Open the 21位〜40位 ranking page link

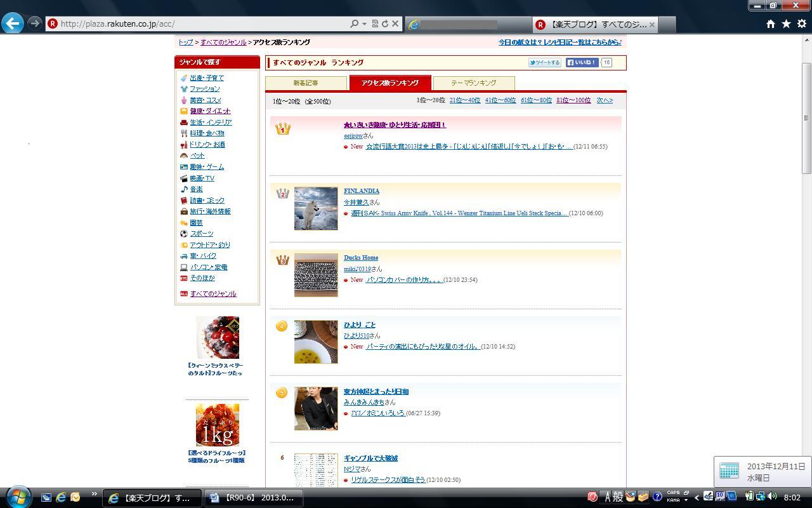464,100
